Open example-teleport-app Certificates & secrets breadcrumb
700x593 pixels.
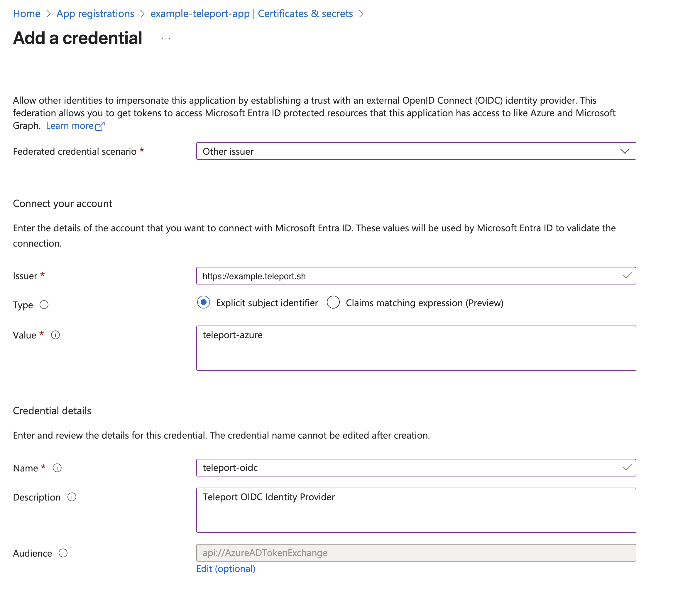pos(252,14)
